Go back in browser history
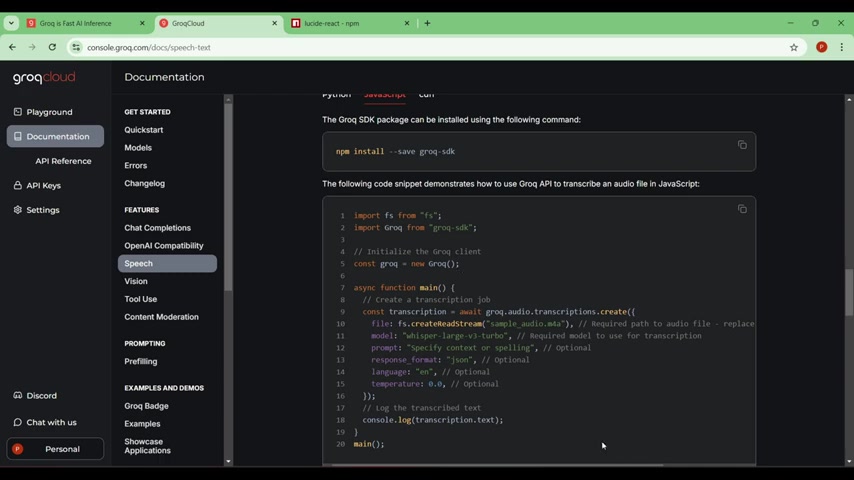The image size is (854, 480). click(x=13, y=47)
